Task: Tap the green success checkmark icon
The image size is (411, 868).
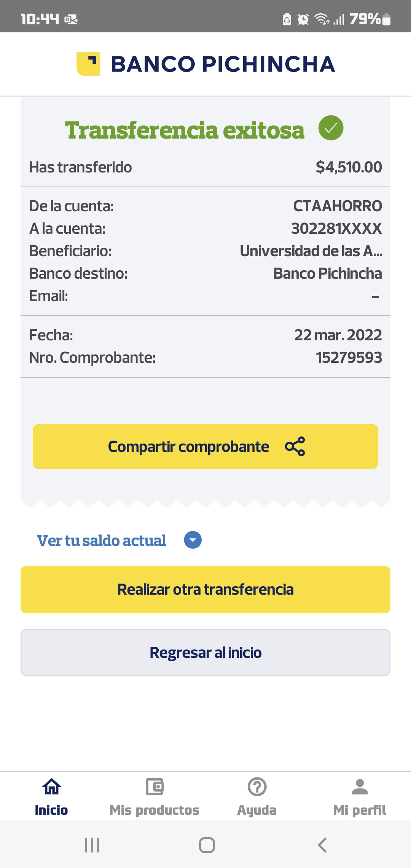Action: pyautogui.click(x=331, y=128)
